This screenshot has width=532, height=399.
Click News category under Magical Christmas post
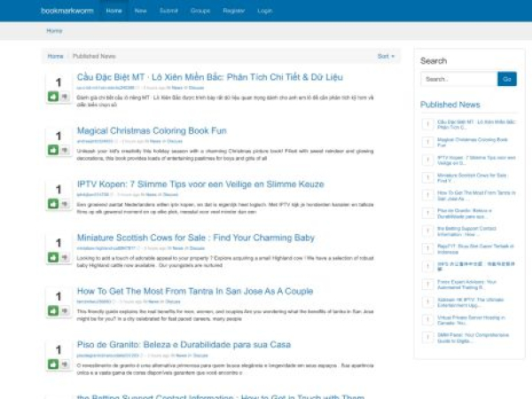tap(155, 141)
